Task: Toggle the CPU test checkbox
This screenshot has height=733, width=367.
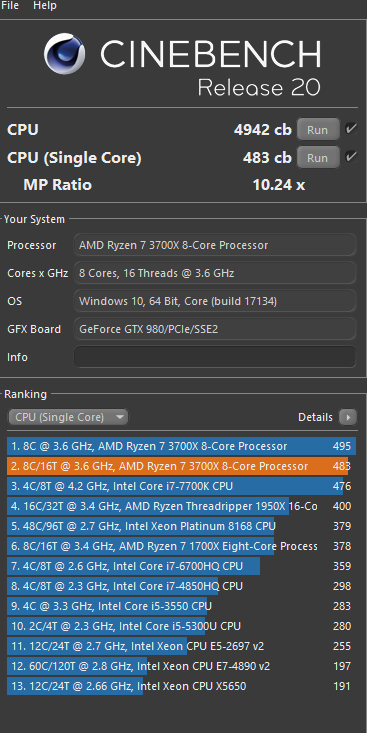Action: point(351,129)
